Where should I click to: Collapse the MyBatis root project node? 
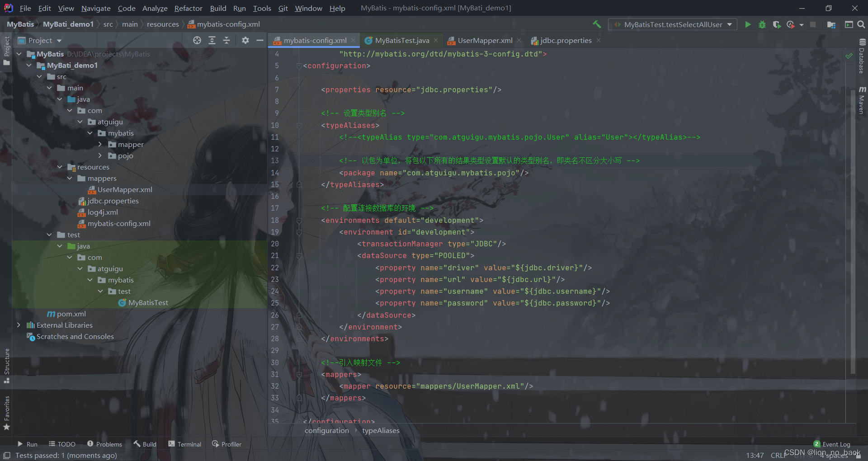pos(19,54)
